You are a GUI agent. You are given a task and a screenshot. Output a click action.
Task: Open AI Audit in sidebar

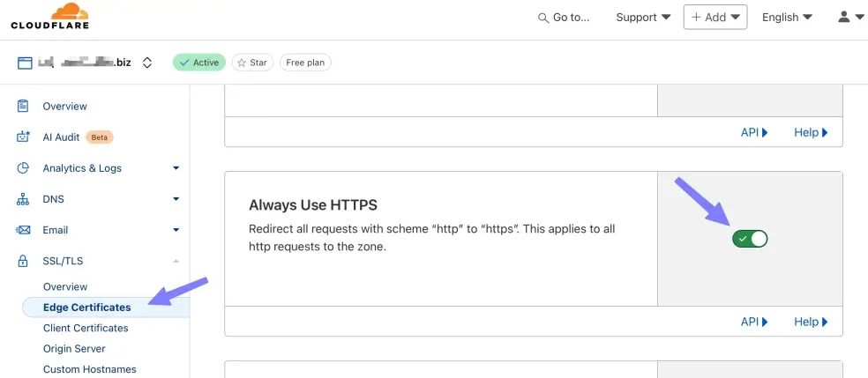(x=62, y=137)
